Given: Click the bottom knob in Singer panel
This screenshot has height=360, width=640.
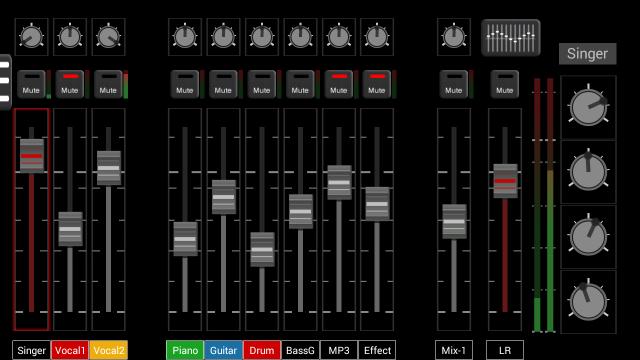Looking at the screenshot, I should coord(588,301).
